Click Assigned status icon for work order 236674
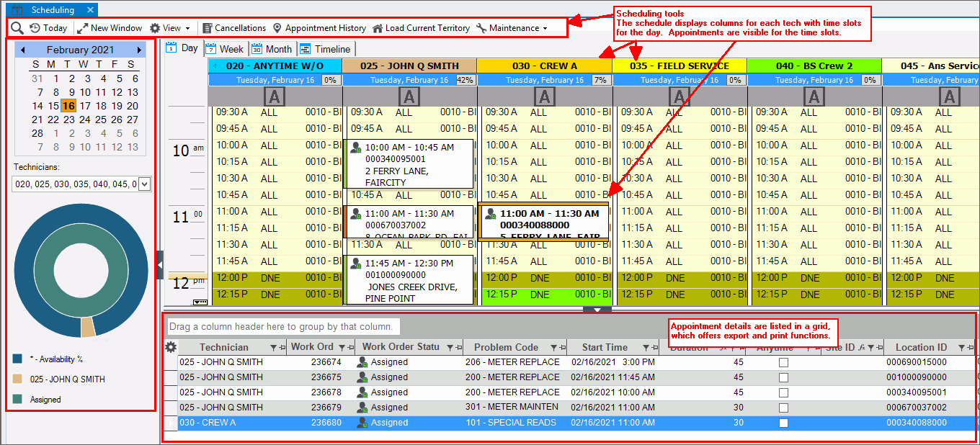The image size is (980, 445). [362, 362]
